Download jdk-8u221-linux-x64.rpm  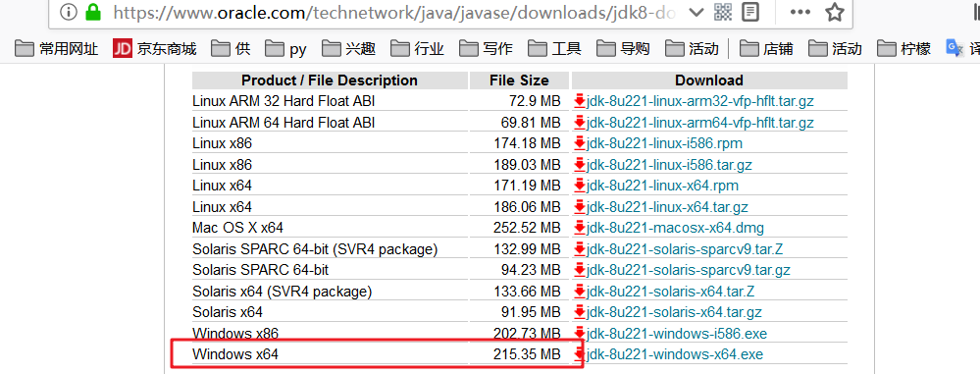[x=662, y=186]
